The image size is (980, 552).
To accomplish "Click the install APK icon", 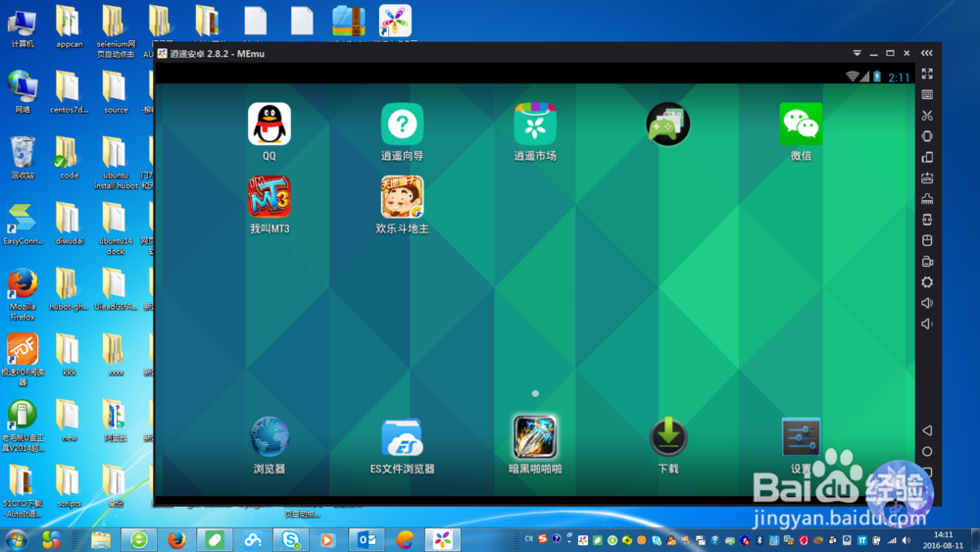I will (x=927, y=178).
